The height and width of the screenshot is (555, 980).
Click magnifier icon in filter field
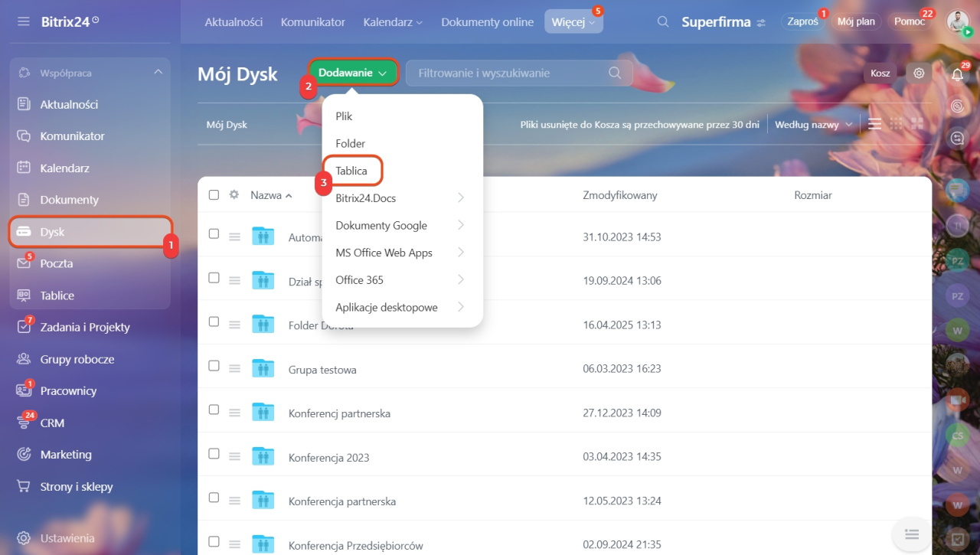click(615, 73)
